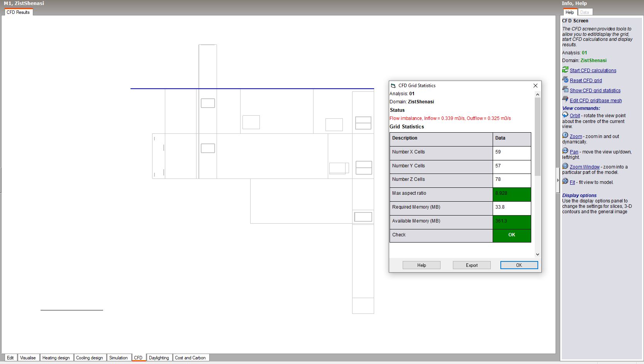The width and height of the screenshot is (644, 364).
Task: Follow the Zoom Window link
Action: tap(585, 167)
